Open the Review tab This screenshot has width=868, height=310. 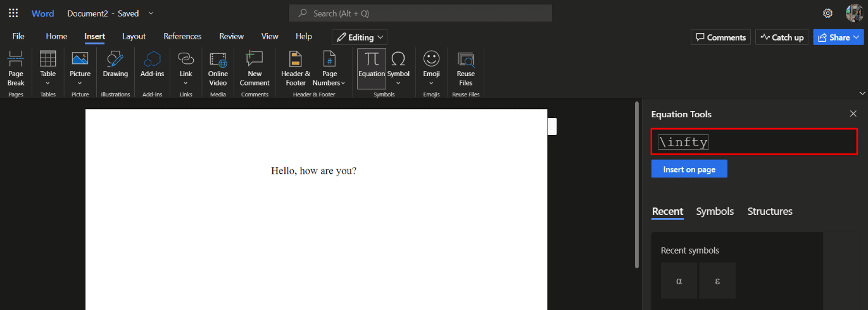tap(232, 36)
